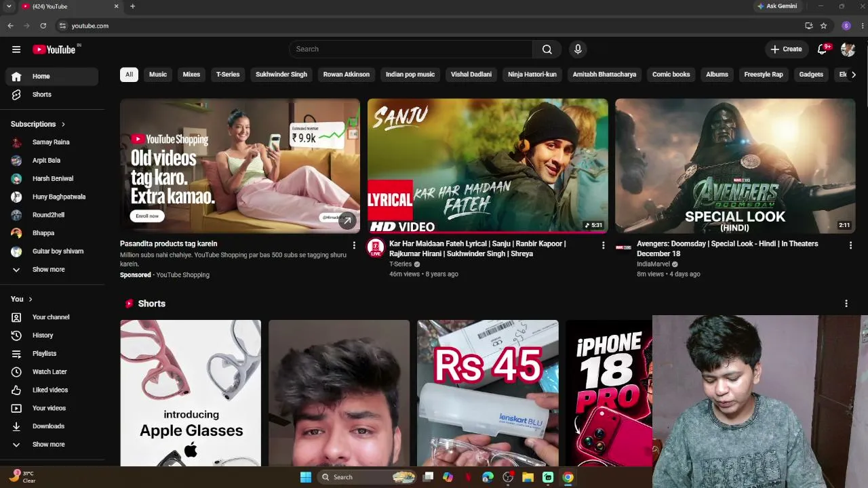868x488 pixels.
Task: Open Harsh Beniwal subscription channel
Action: pyautogui.click(x=52, y=179)
